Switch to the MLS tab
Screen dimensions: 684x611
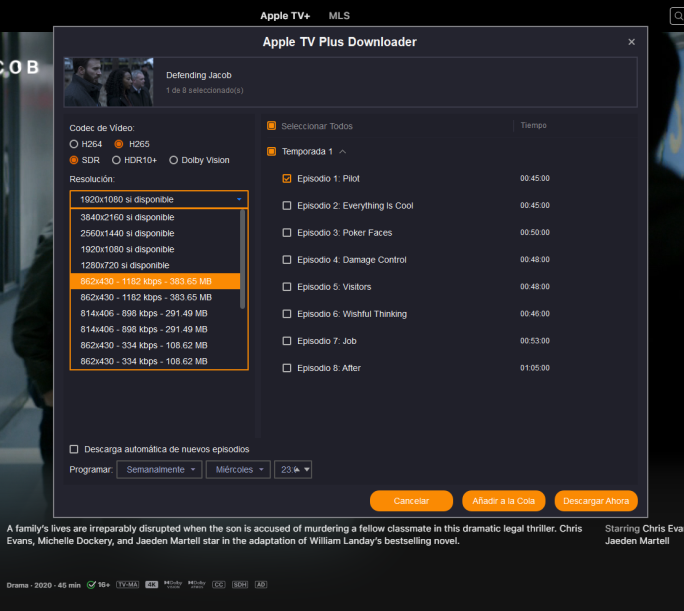339,16
